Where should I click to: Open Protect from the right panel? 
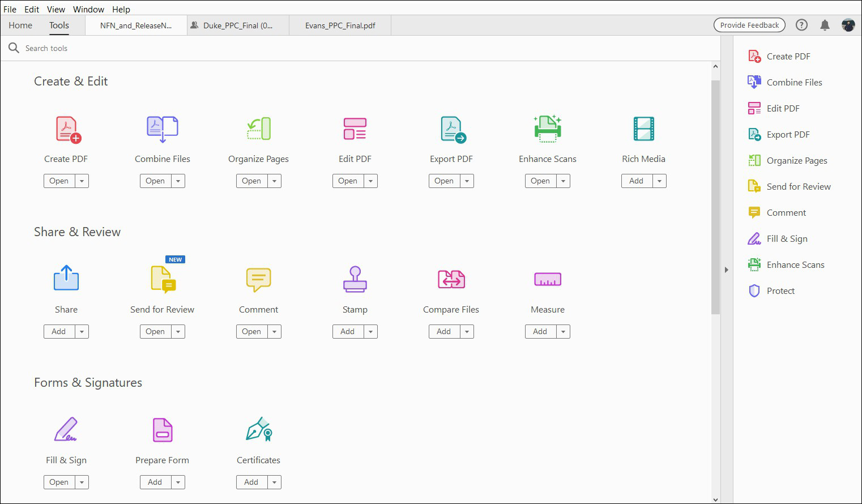click(x=782, y=291)
